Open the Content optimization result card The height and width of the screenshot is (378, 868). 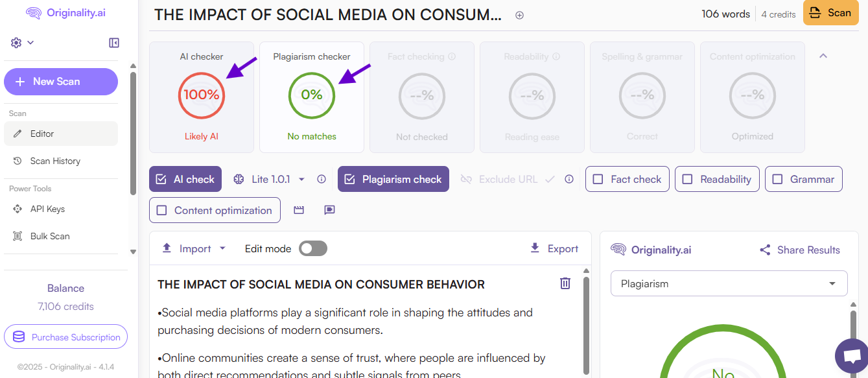(753, 97)
